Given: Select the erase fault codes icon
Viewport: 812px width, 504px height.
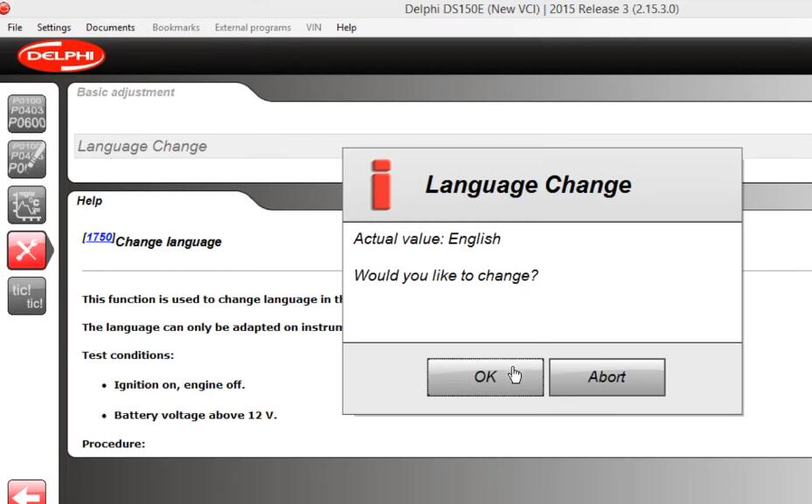Looking at the screenshot, I should 27,159.
